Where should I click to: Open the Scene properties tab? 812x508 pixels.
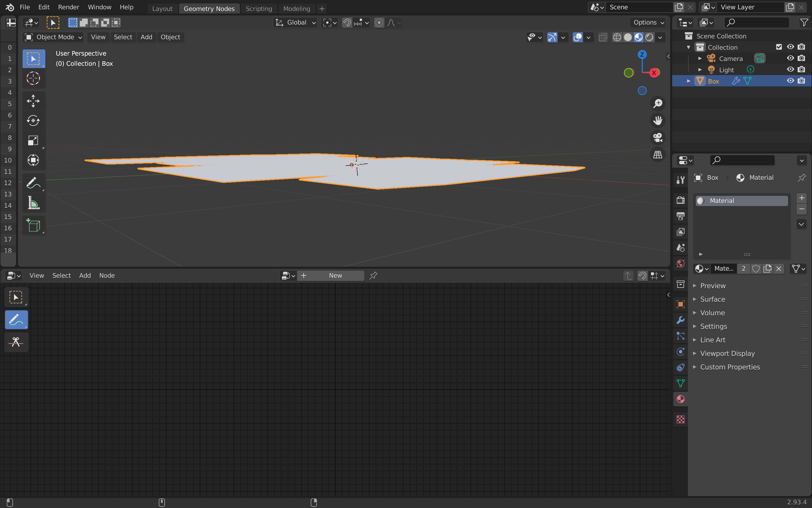(680, 248)
